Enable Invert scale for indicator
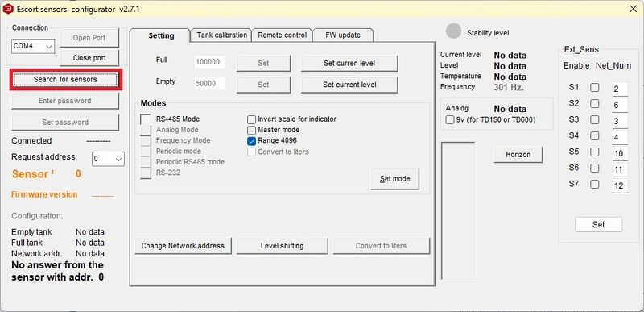644x312 pixels. (252, 119)
